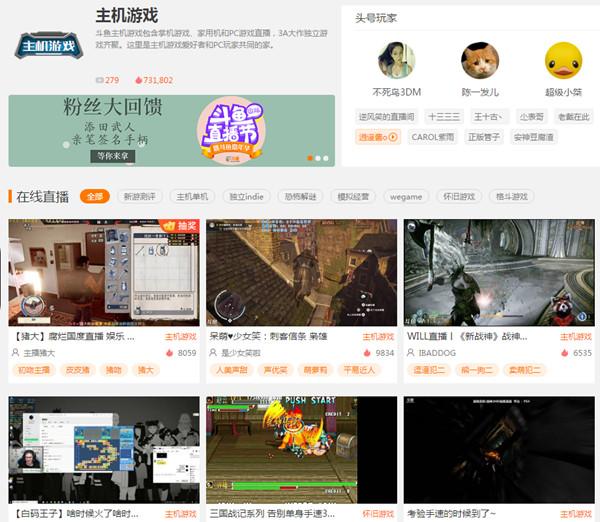This screenshot has width=600, height=522.
Task: Open the 考验手速 dark stream thumbnail
Action: [x=499, y=450]
